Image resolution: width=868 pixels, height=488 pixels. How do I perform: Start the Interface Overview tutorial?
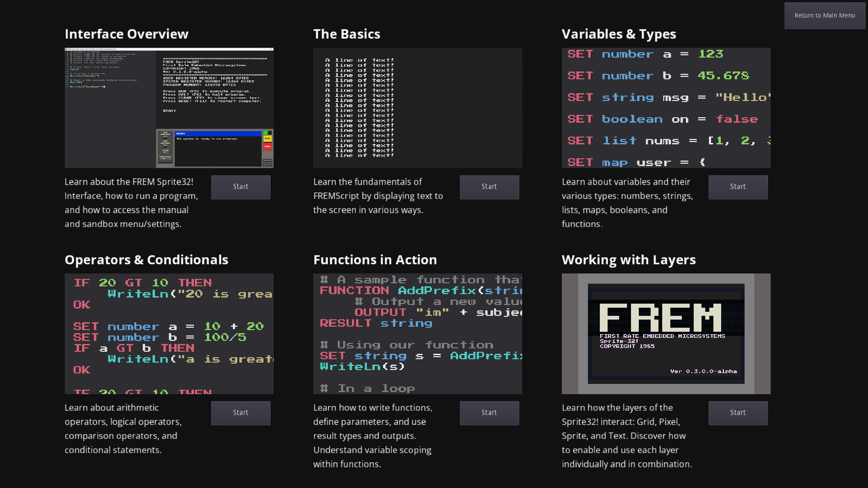pos(240,187)
